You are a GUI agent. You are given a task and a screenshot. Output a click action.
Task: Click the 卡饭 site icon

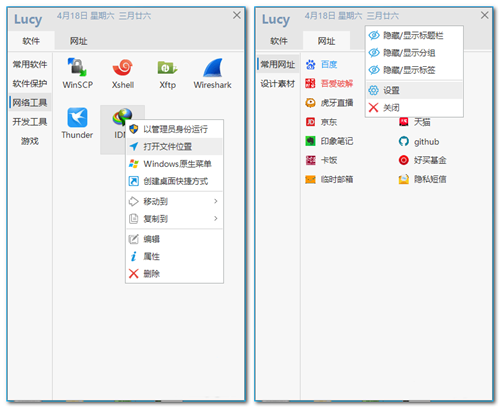coord(310,160)
